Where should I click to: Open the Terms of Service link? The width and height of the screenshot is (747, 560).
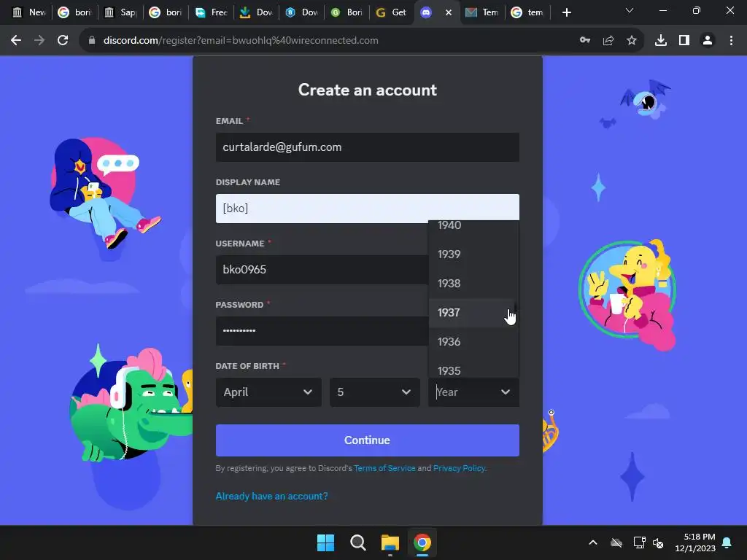(384, 468)
